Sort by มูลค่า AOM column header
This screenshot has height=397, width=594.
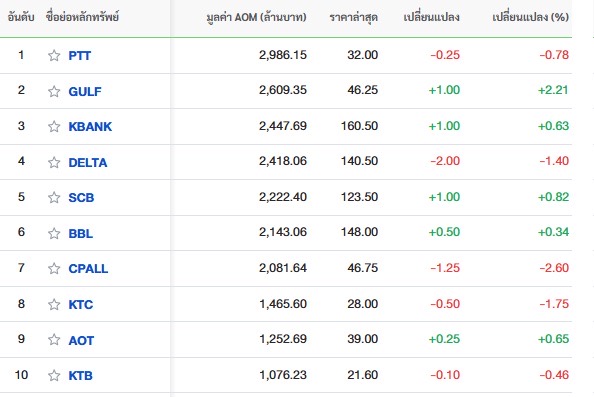[x=256, y=17]
